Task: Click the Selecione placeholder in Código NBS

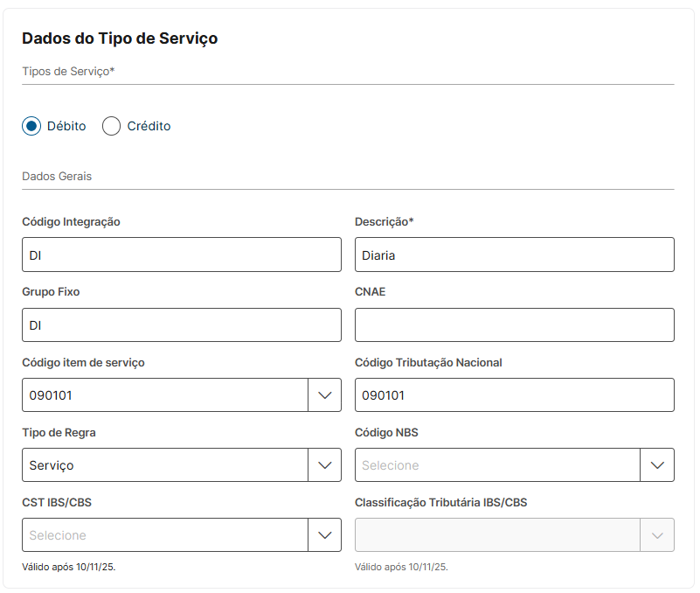Action: (391, 465)
